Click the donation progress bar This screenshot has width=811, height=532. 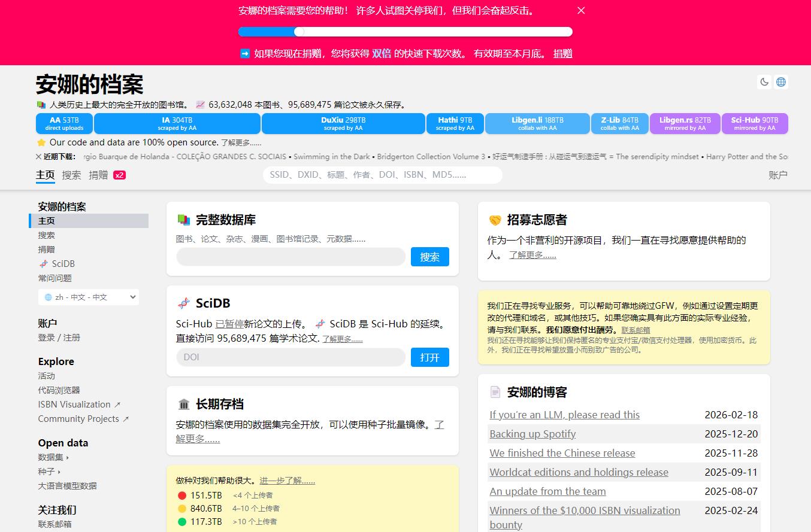(405, 31)
